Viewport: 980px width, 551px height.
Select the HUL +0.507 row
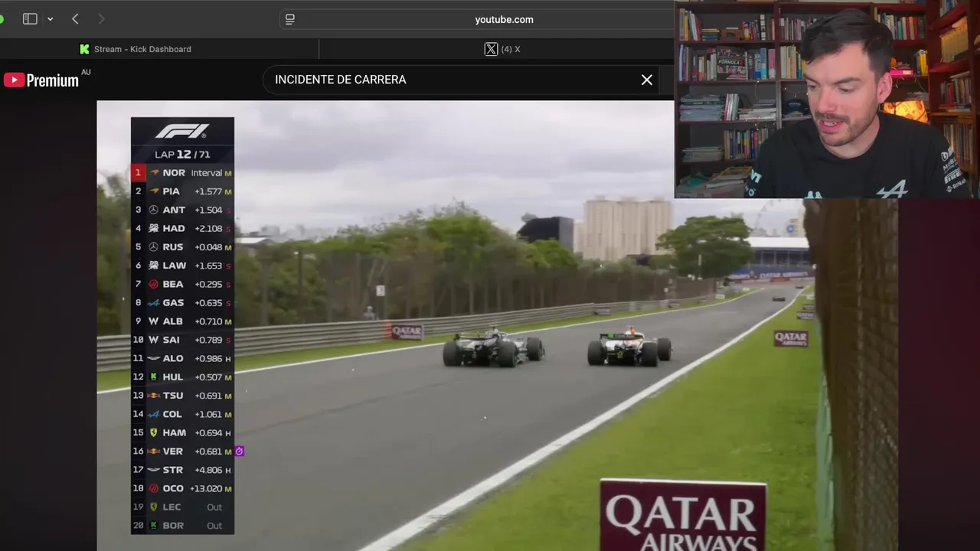tap(182, 377)
